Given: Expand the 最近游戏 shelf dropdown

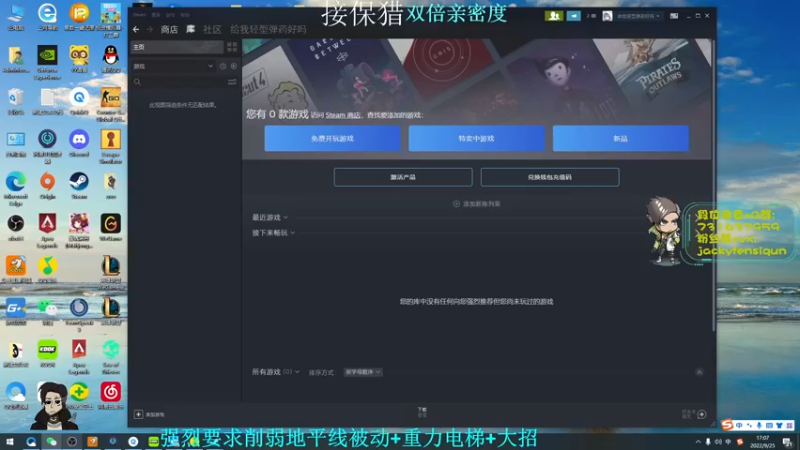Looking at the screenshot, I should [270, 217].
